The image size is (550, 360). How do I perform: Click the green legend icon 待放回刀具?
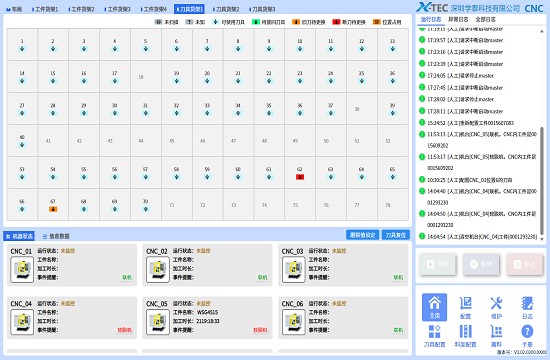(256, 22)
